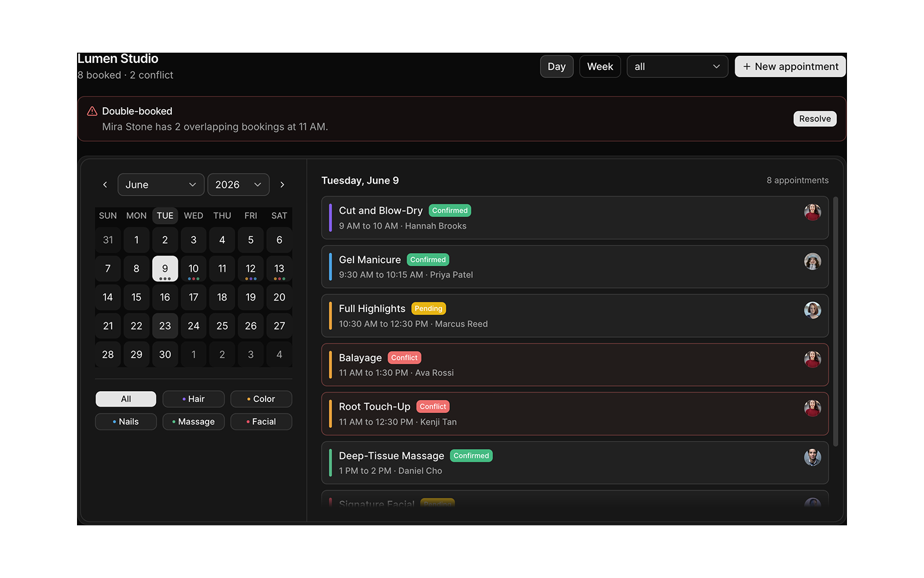Select June 20 in the calendar
This screenshot has width=924, height=578.
click(279, 297)
